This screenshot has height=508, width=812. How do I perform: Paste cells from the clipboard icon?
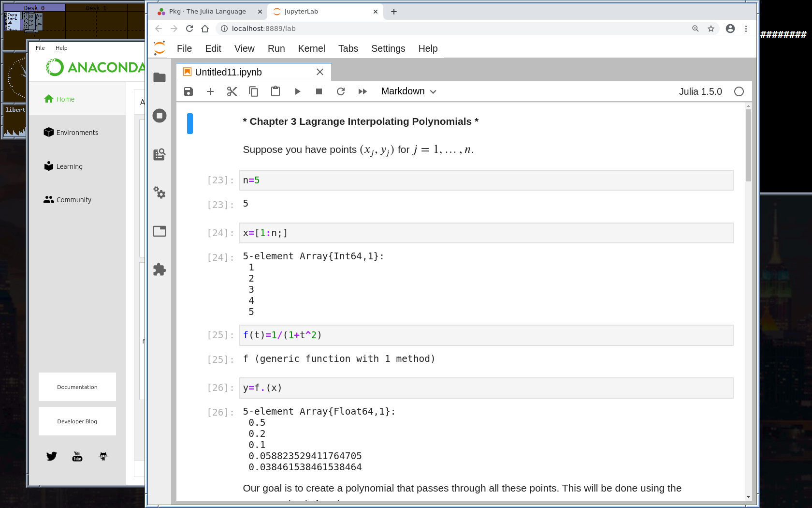(x=275, y=91)
